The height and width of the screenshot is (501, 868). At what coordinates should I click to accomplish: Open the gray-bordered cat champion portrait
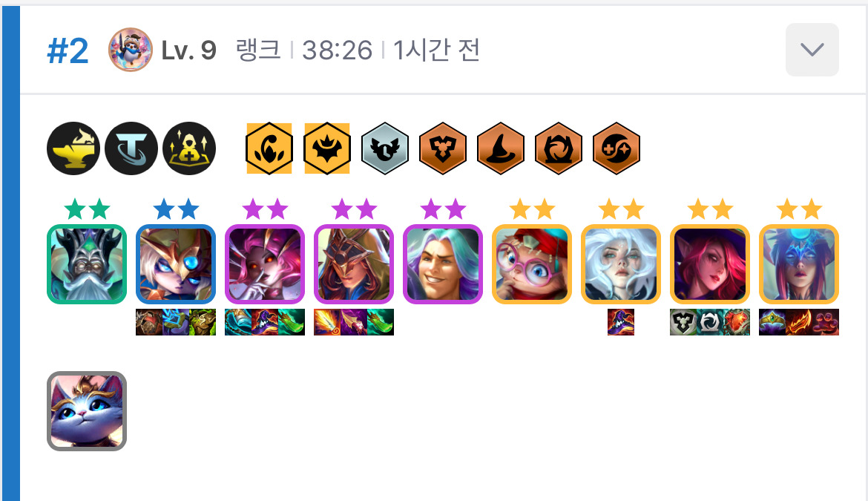(87, 410)
